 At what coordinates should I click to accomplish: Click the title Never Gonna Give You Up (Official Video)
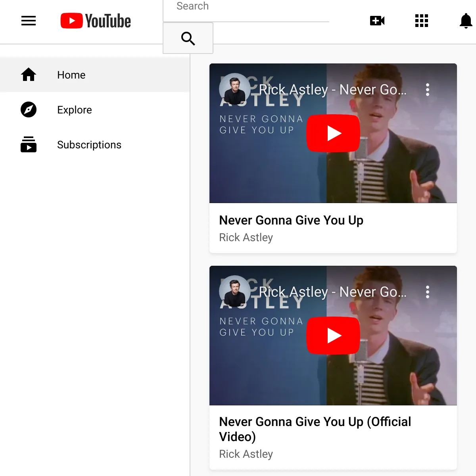pos(315,429)
